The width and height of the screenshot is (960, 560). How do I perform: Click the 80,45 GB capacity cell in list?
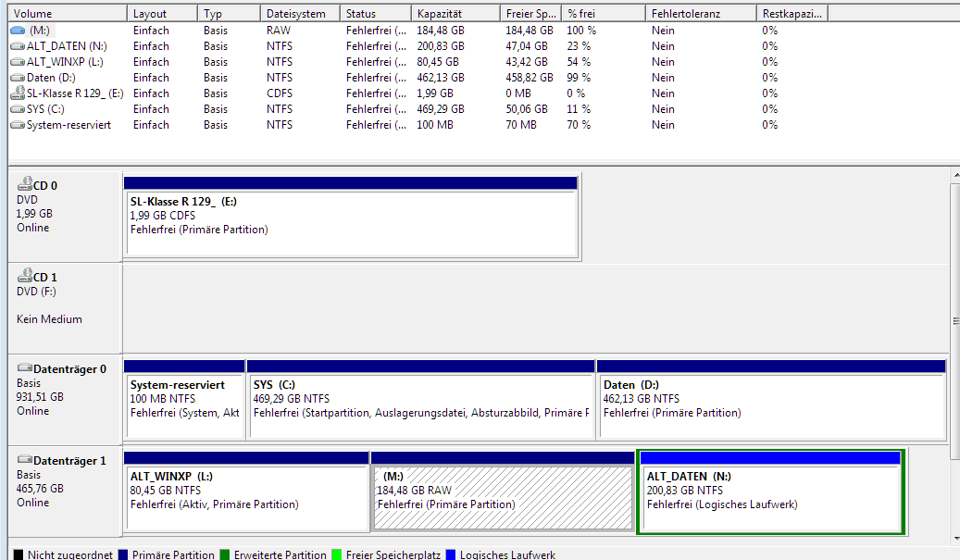438,62
